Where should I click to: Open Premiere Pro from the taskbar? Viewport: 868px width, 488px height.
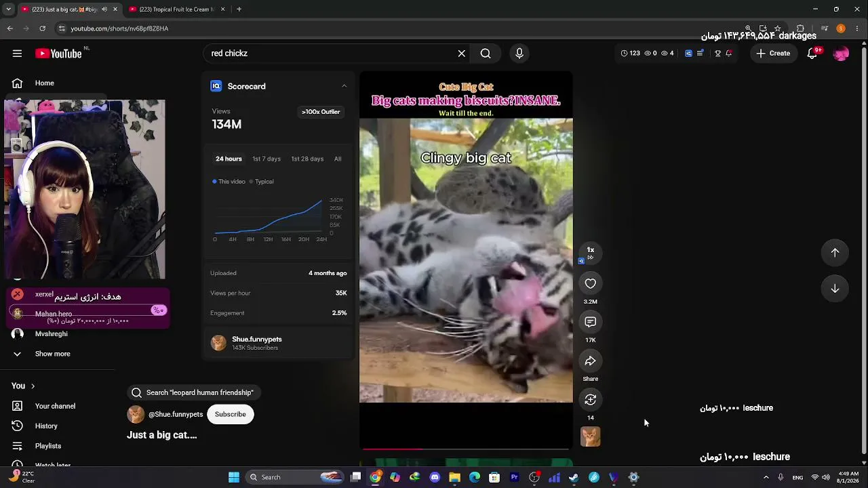tap(514, 477)
